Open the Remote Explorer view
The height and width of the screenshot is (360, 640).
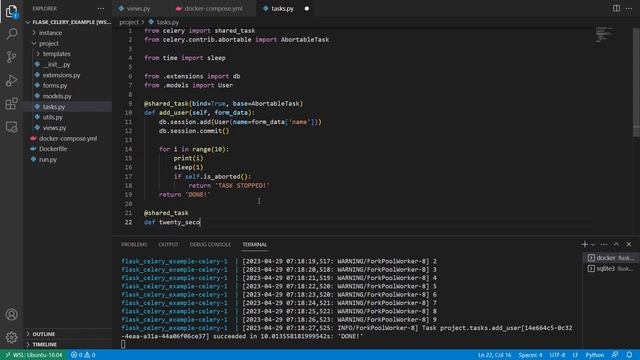coord(11,127)
